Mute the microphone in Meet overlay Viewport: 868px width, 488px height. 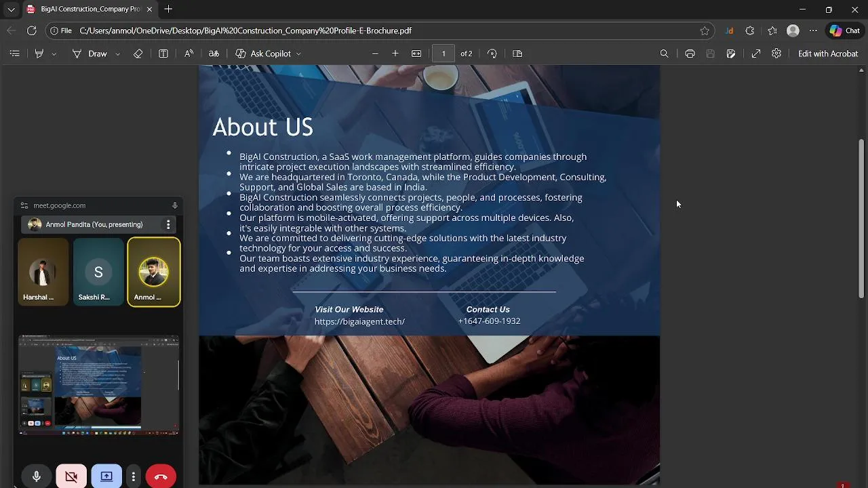click(37, 476)
